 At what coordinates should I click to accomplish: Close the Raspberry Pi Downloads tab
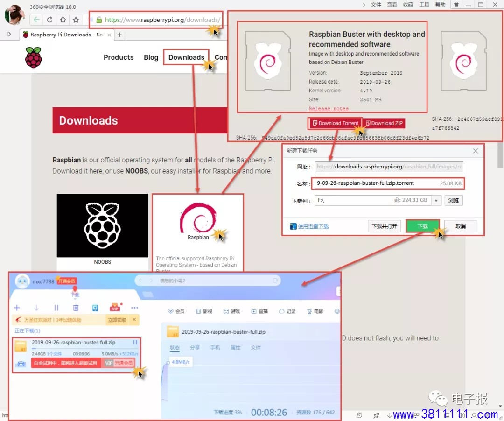pos(109,35)
